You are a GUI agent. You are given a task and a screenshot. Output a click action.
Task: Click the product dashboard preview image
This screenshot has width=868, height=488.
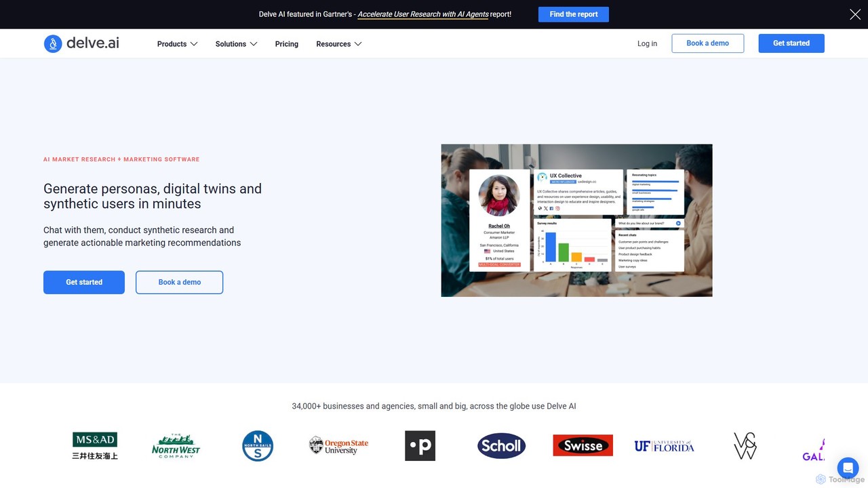tap(576, 220)
